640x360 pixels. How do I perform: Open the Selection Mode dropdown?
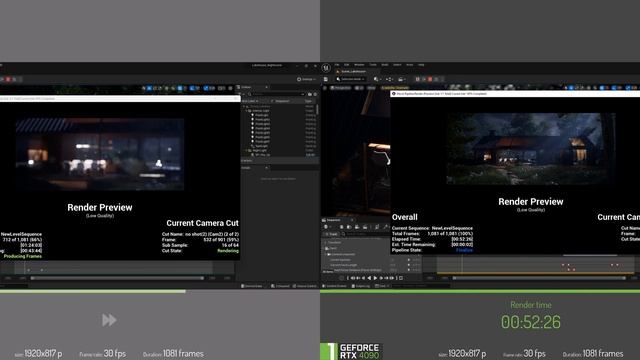[x=351, y=79]
